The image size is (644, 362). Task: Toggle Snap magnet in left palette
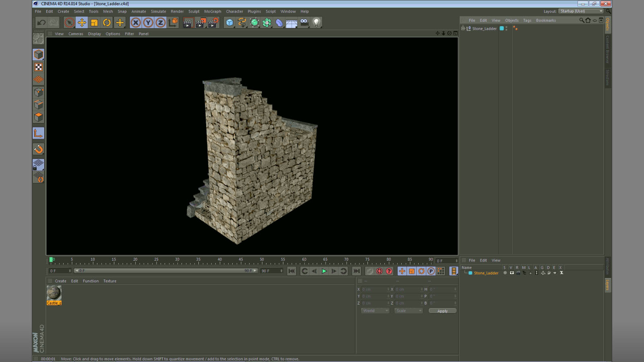tap(39, 149)
